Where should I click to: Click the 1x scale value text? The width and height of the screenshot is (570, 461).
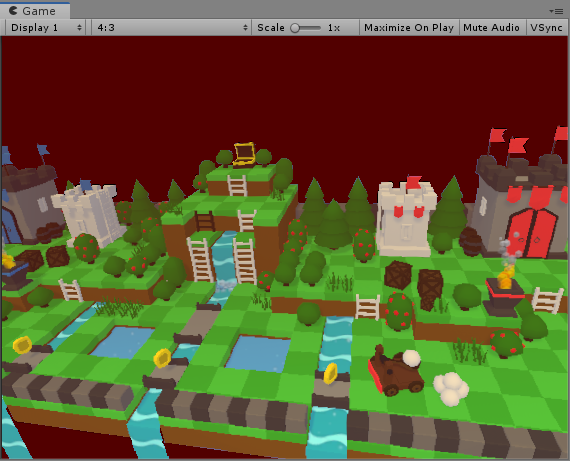tap(334, 28)
